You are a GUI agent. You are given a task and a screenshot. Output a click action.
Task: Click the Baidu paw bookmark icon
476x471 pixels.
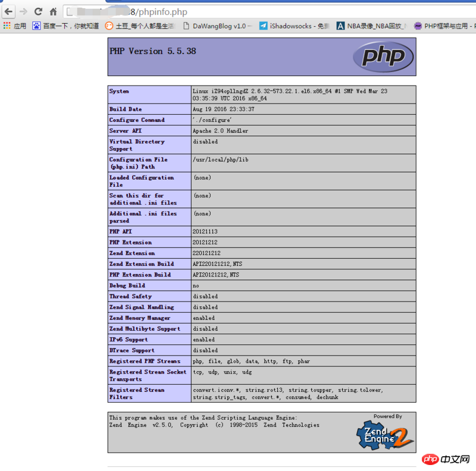click(x=36, y=26)
